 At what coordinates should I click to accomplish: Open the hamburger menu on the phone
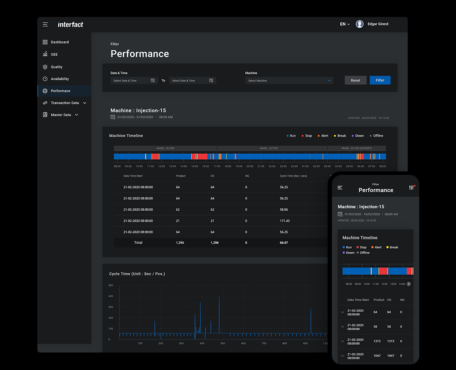coord(340,188)
